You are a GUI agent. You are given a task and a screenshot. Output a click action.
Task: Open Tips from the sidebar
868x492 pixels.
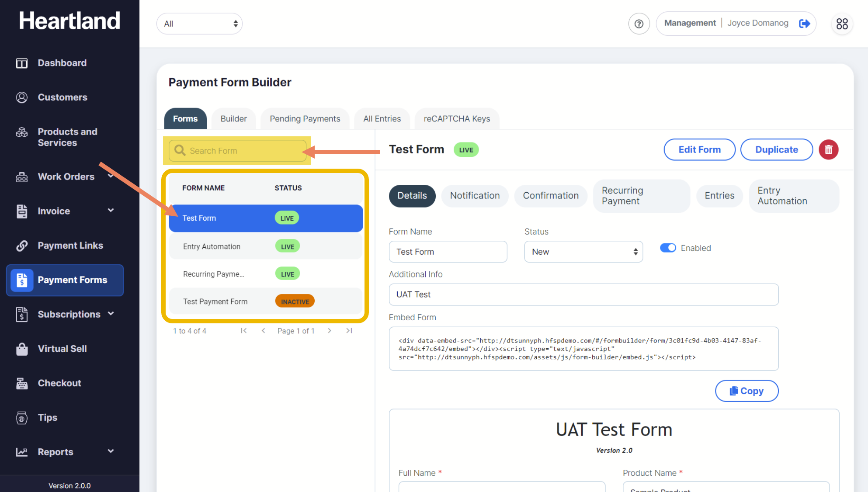click(x=47, y=417)
